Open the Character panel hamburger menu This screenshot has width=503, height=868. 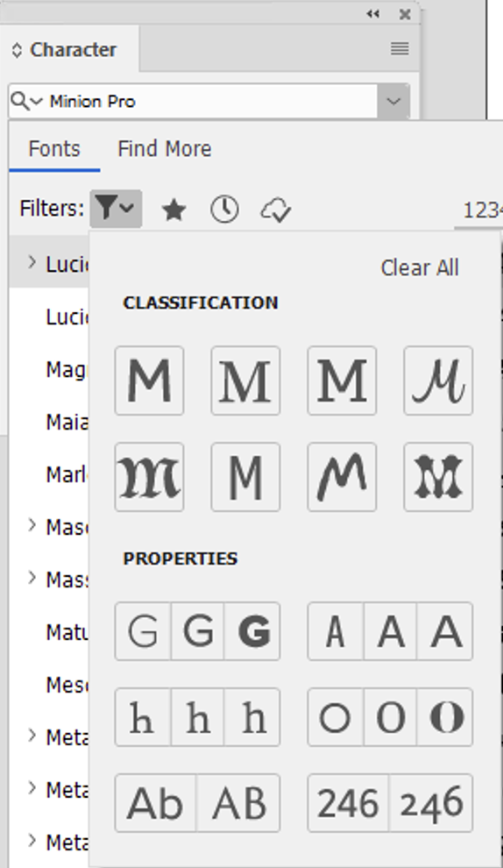(x=400, y=49)
